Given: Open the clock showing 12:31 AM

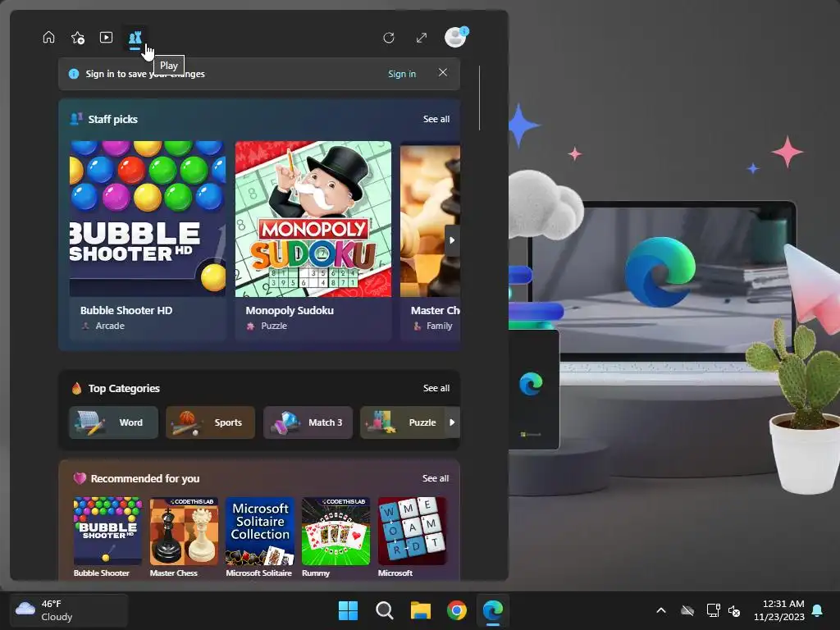Looking at the screenshot, I should [779, 610].
